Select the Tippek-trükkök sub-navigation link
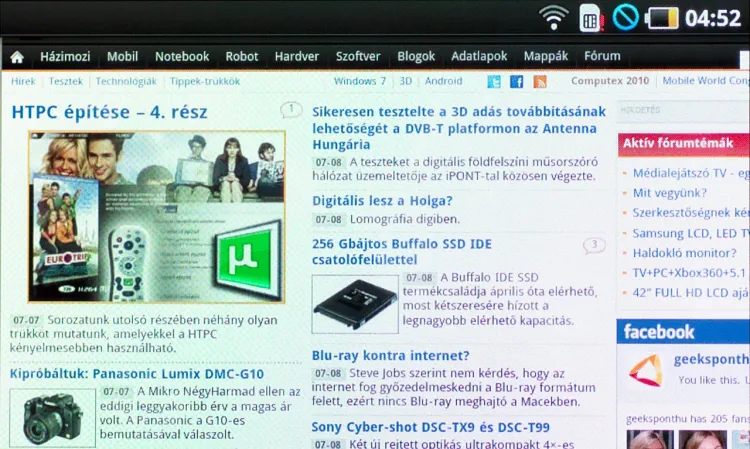Screen dimensions: 750x449 pos(205,81)
